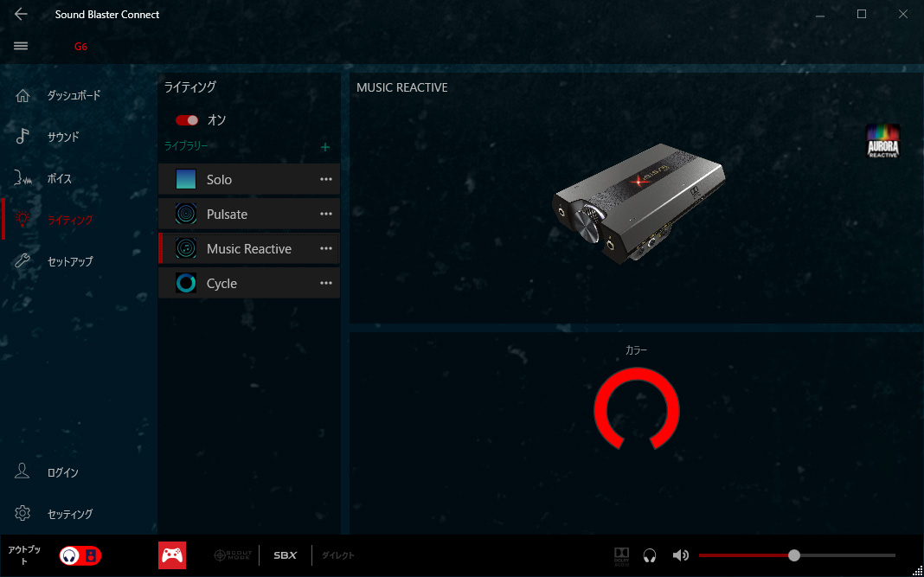The image size is (924, 577).
Task: Select the G6 device tab
Action: click(80, 47)
